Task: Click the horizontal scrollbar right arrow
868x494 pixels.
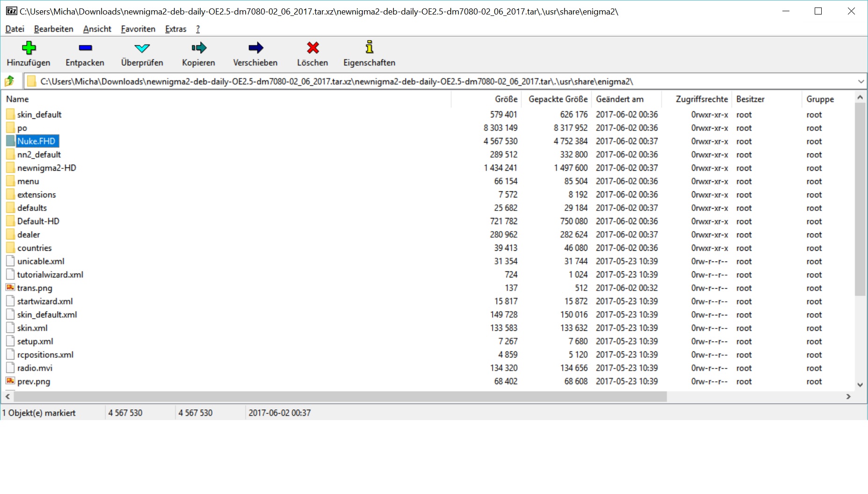Action: pyautogui.click(x=848, y=397)
